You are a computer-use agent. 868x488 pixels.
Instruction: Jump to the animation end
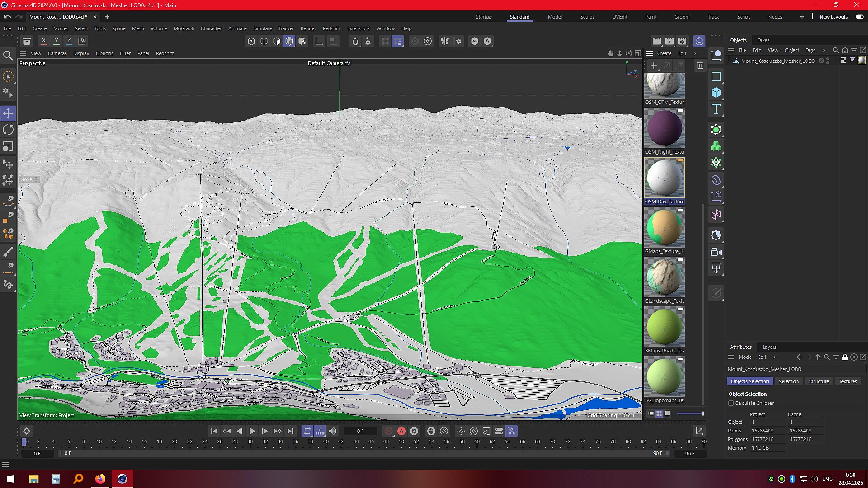(x=290, y=431)
